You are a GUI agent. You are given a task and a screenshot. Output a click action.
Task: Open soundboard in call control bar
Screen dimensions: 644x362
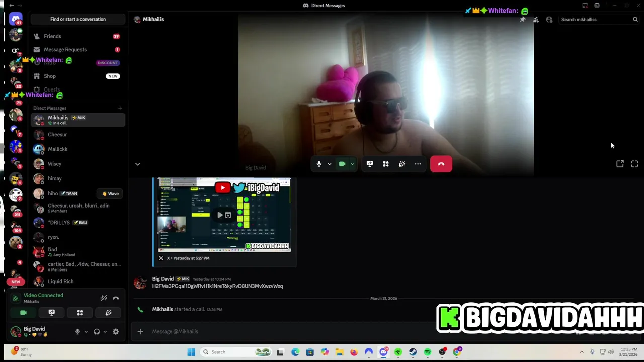[x=402, y=164]
